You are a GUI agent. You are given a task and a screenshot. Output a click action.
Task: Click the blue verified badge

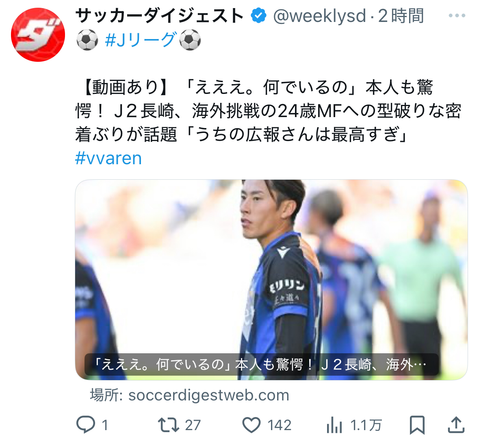258,16
